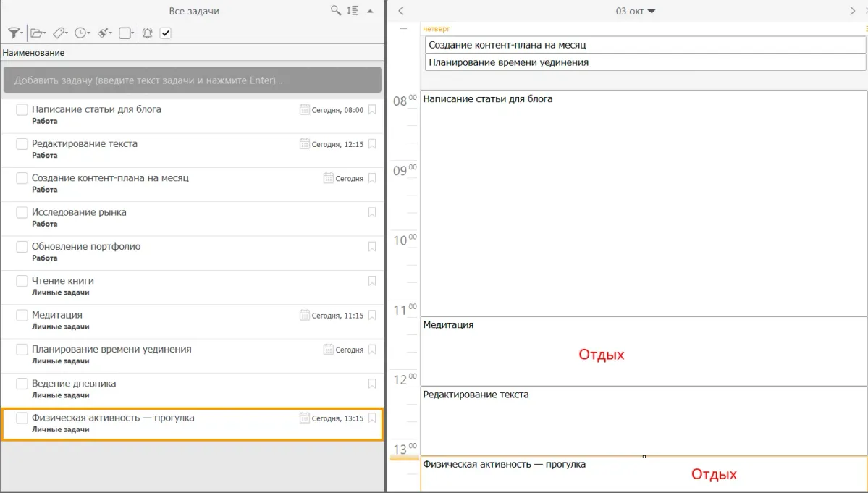Mark Исследование рынка task as done
This screenshot has width=868, height=493.
coord(22,213)
